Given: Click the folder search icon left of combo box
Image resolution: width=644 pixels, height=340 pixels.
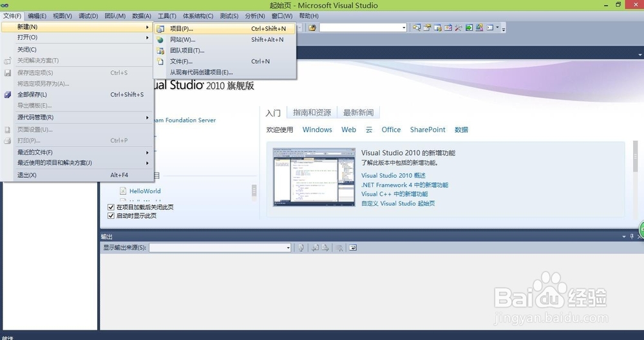Looking at the screenshot, I should (x=312, y=28).
